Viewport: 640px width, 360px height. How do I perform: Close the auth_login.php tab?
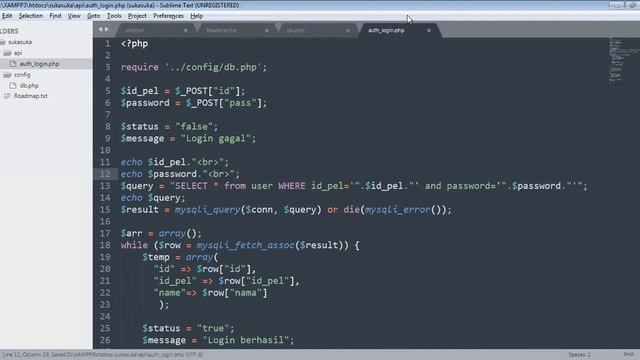pos(429,30)
